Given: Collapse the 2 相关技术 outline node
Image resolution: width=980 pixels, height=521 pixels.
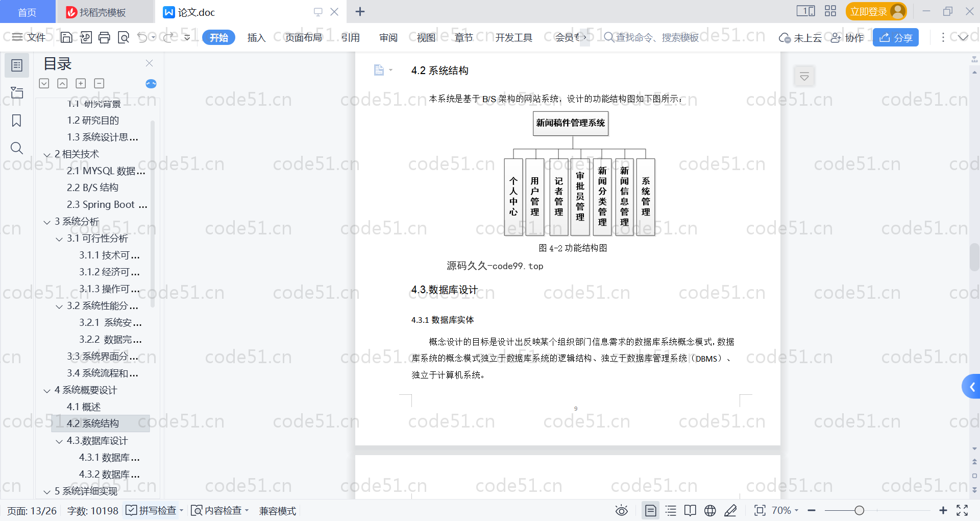Looking at the screenshot, I should click(x=47, y=155).
